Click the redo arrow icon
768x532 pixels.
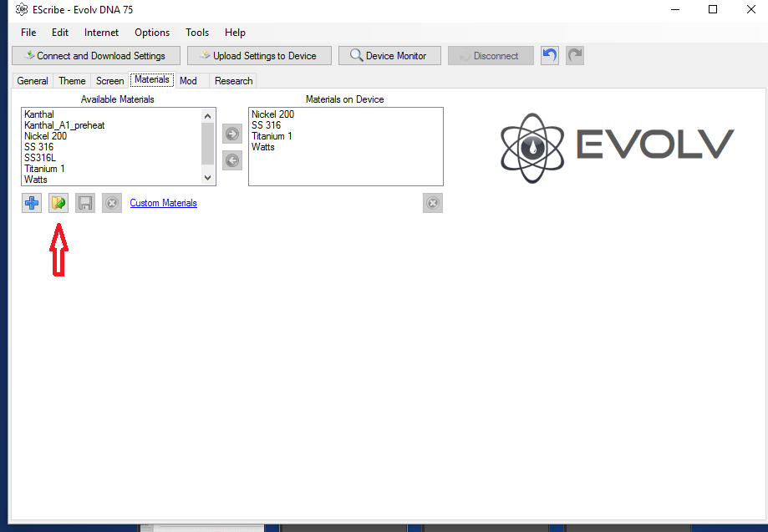575,56
